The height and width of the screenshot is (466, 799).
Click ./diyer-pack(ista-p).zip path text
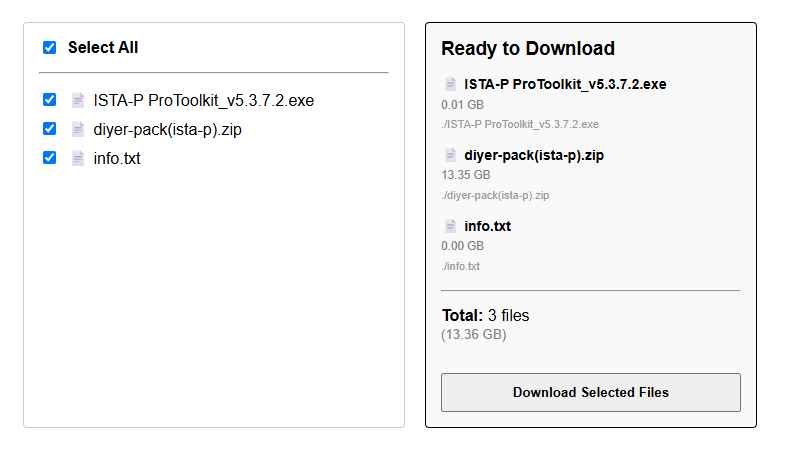(495, 195)
